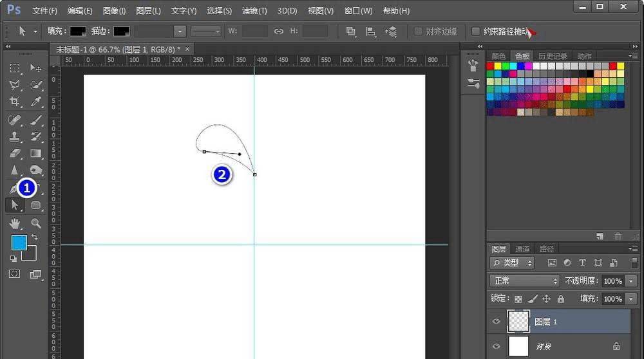Select the Eyedropper tool
644x359 pixels.
[x=36, y=102]
